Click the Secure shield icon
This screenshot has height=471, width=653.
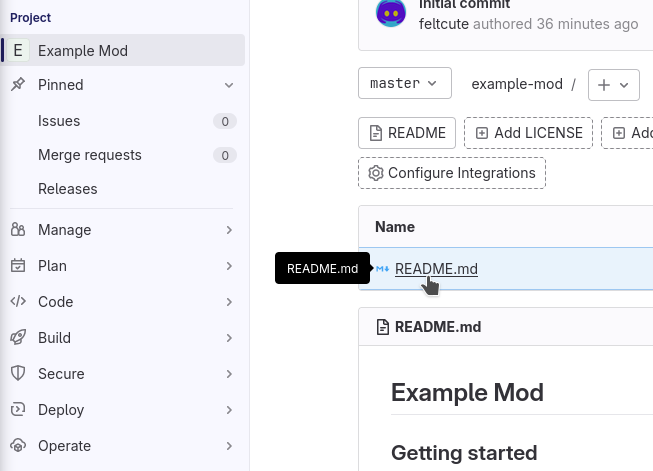click(18, 374)
